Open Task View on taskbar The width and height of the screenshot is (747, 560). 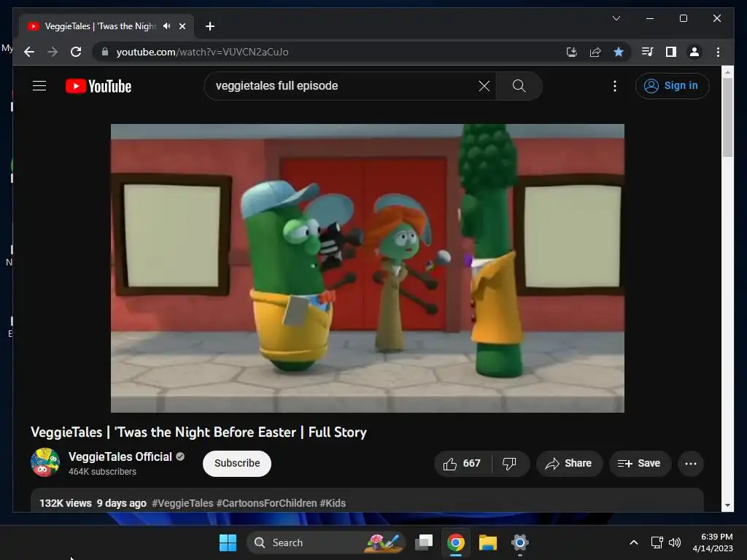pos(424,542)
